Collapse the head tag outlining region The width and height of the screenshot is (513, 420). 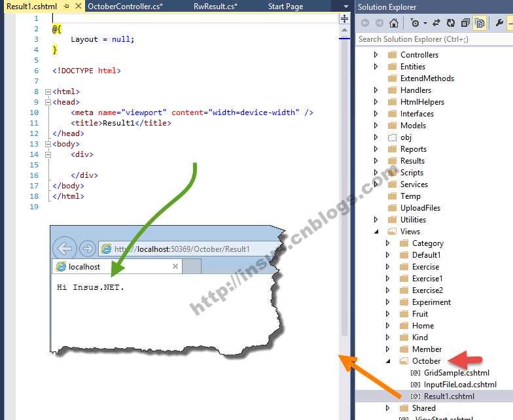coord(48,102)
